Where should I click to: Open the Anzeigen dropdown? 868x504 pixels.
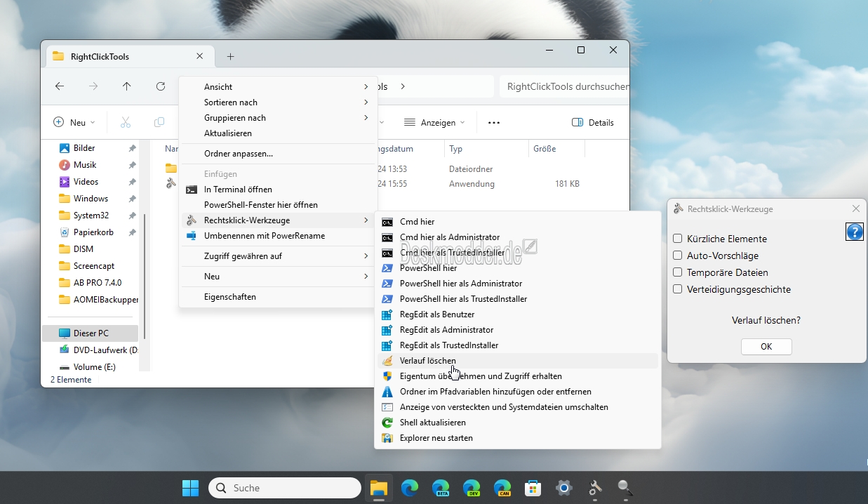pyautogui.click(x=435, y=122)
